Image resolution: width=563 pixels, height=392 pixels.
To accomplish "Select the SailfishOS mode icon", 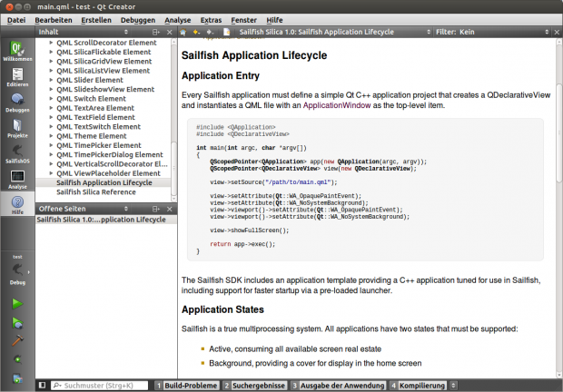I will pos(17,152).
